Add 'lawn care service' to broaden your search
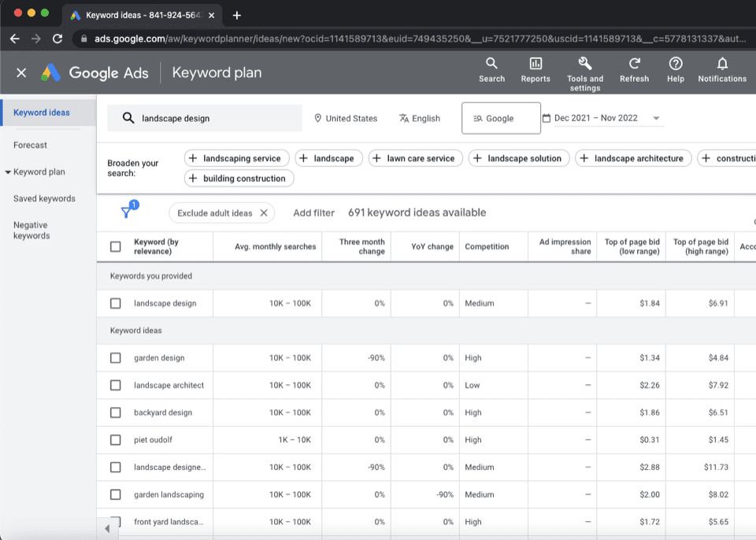 coord(415,158)
